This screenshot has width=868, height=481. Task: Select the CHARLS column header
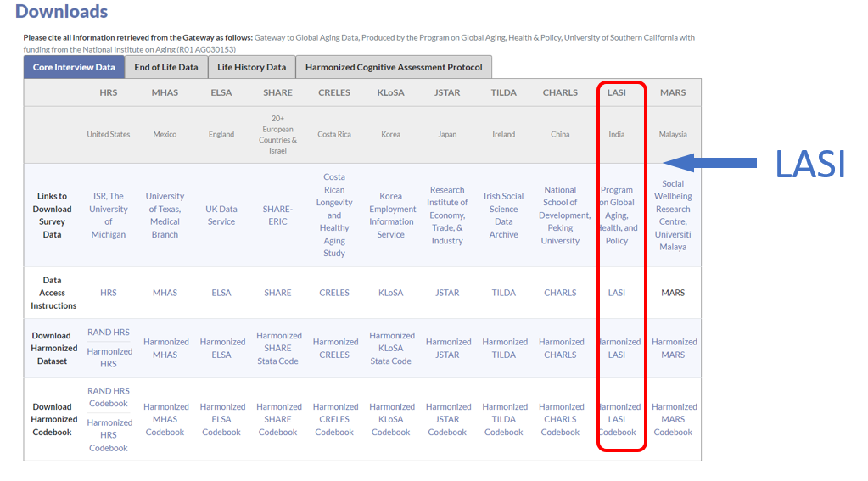(x=560, y=93)
